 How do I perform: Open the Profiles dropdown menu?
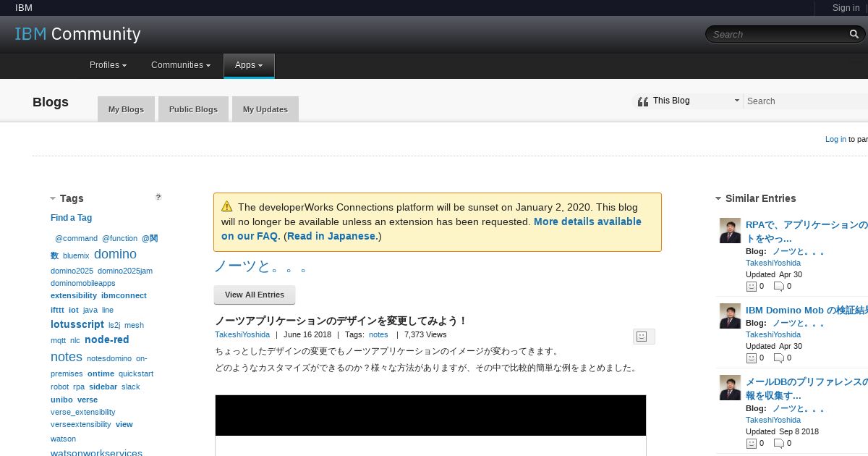[108, 65]
